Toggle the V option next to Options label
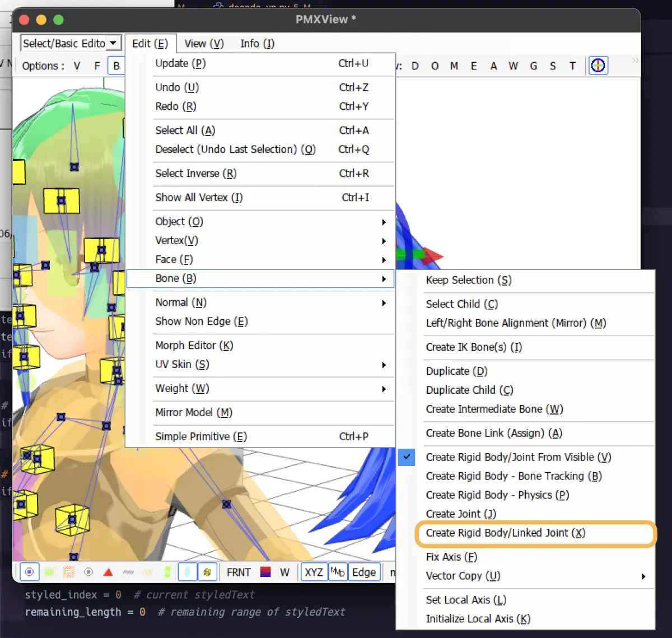The image size is (672, 638). coord(77,66)
